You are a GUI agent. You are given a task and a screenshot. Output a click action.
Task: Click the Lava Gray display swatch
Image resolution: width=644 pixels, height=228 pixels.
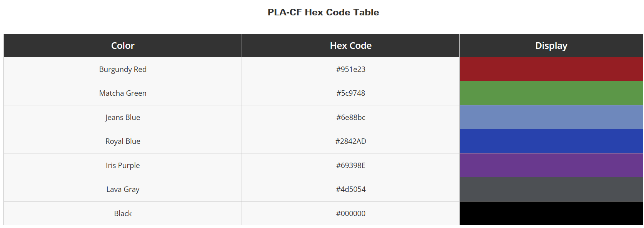point(551,189)
